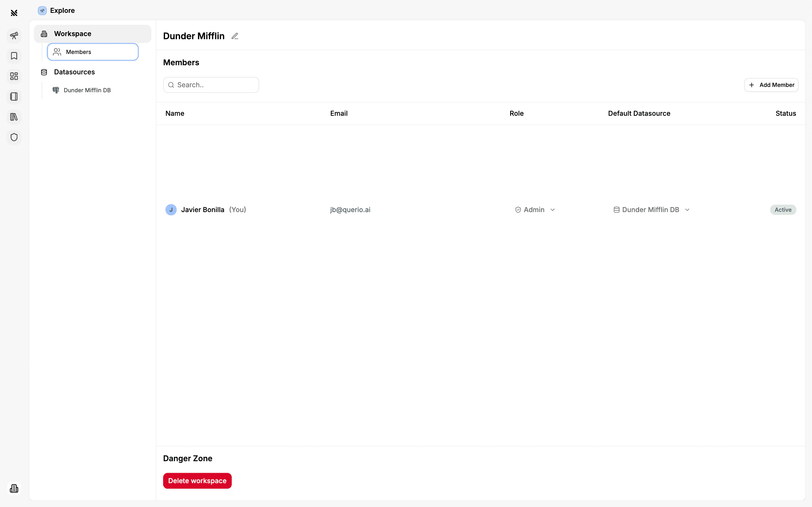Click the workspace building icon at bottom-left
This screenshot has width=812, height=507.
[x=14, y=488]
